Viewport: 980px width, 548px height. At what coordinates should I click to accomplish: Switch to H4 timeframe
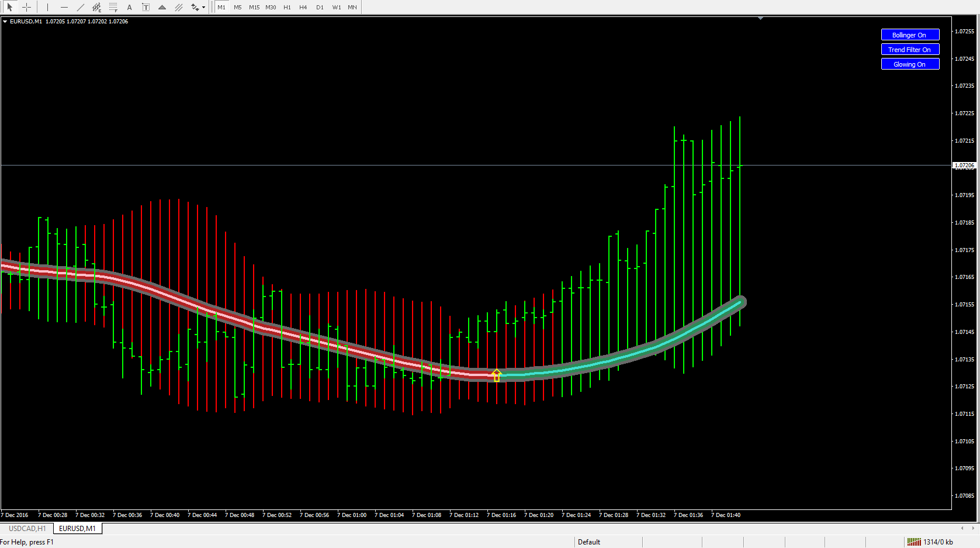303,7
